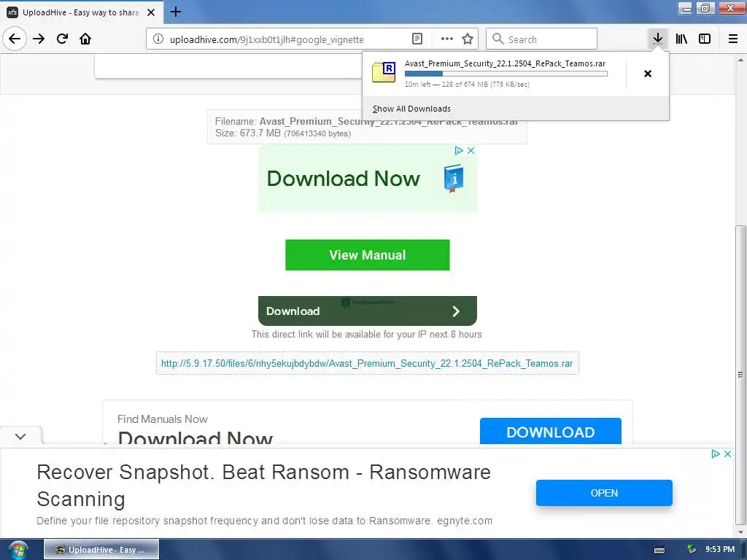Go back to the previous page
747x560 pixels.
click(x=15, y=39)
